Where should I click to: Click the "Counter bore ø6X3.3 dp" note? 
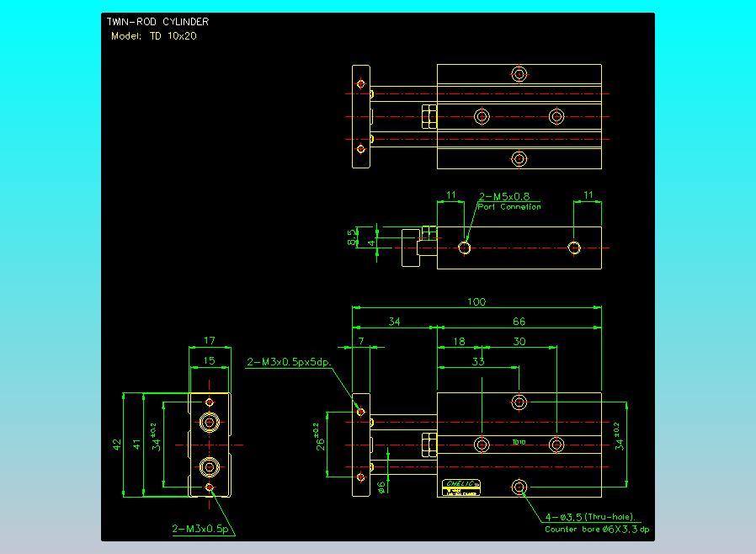click(597, 529)
